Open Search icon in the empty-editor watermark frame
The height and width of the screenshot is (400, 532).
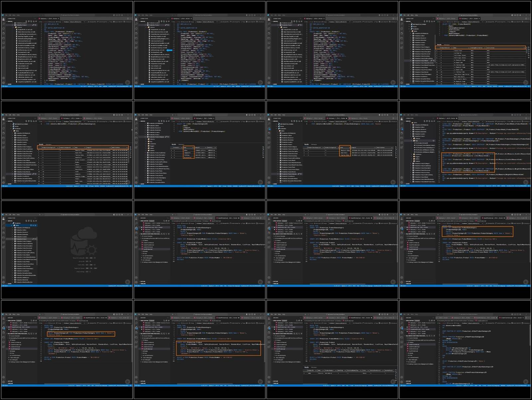[4, 224]
